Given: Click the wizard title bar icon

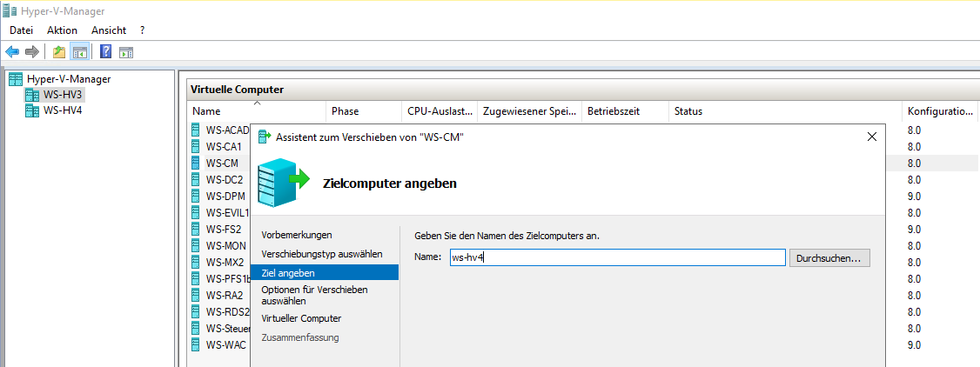Looking at the screenshot, I should [265, 137].
